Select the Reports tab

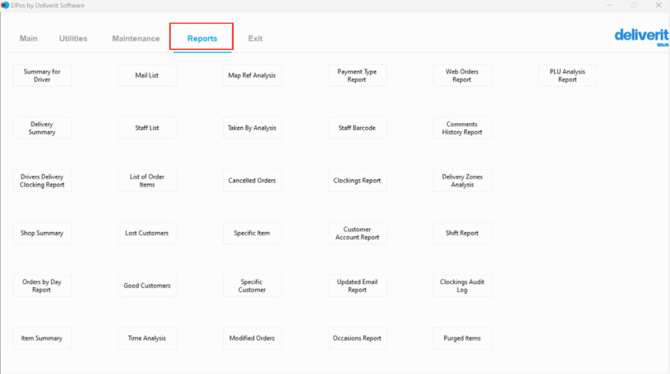click(x=202, y=38)
